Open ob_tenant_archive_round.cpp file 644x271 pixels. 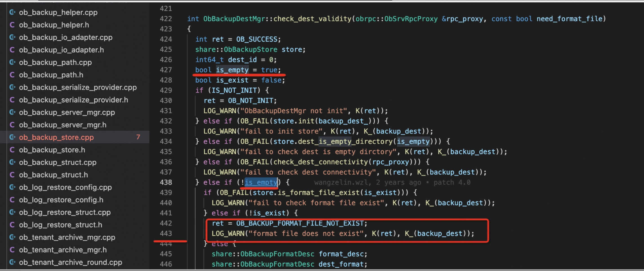coord(71,262)
